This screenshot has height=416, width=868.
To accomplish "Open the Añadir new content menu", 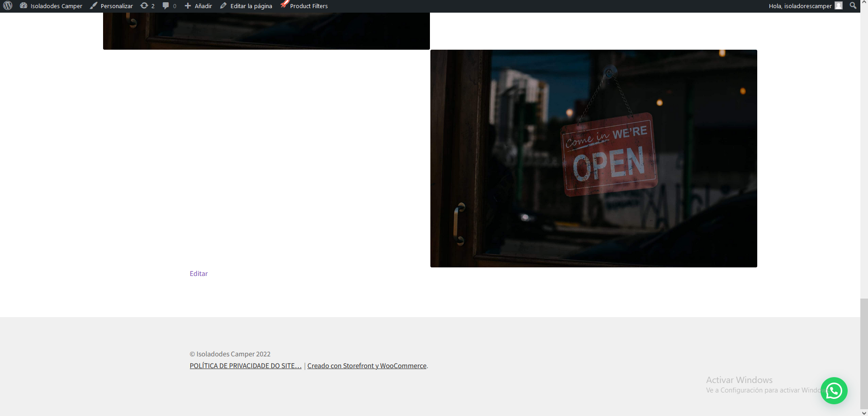I will (198, 6).
